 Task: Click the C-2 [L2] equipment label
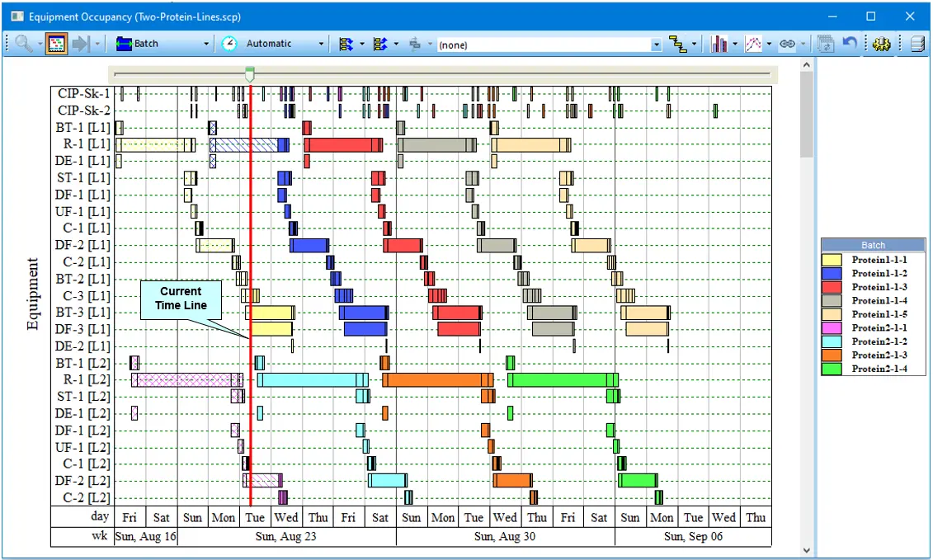87,497
